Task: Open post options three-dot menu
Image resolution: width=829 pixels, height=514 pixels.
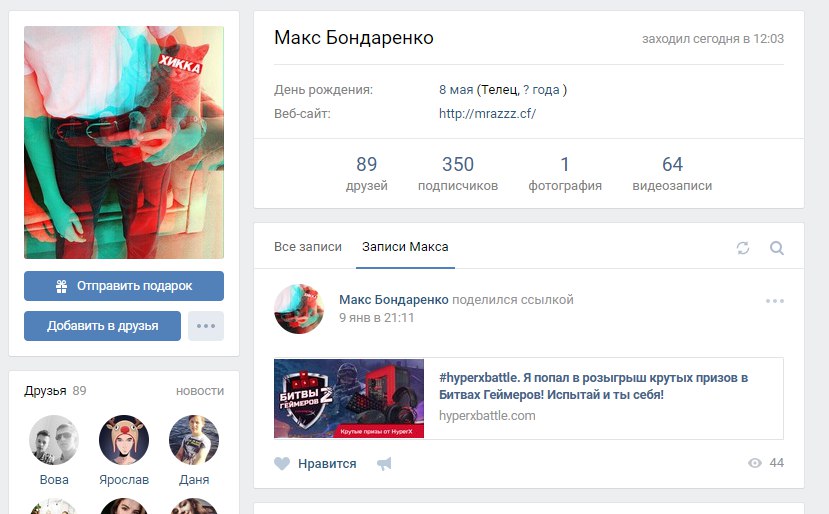Action: (x=775, y=301)
